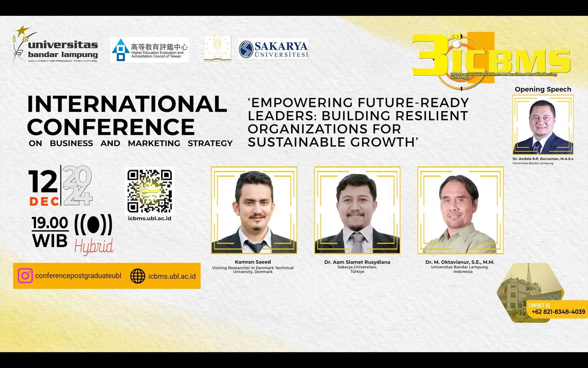The width and height of the screenshot is (588, 368).
Task: Click the 'ON BUSINESS AND MARKETING STRATEGY' subtitle
Action: [130, 144]
